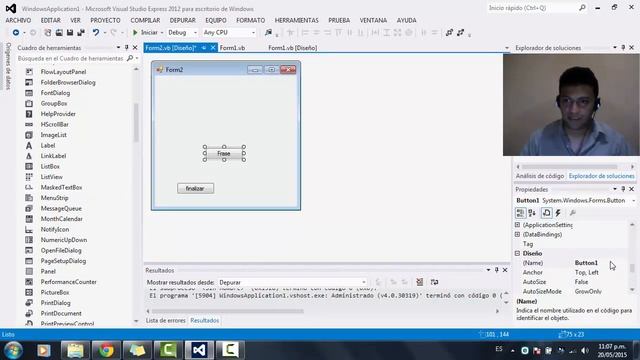Select PerformanceCounter in the toolbox
Image resolution: width=640 pixels, height=360 pixels.
tap(69, 282)
